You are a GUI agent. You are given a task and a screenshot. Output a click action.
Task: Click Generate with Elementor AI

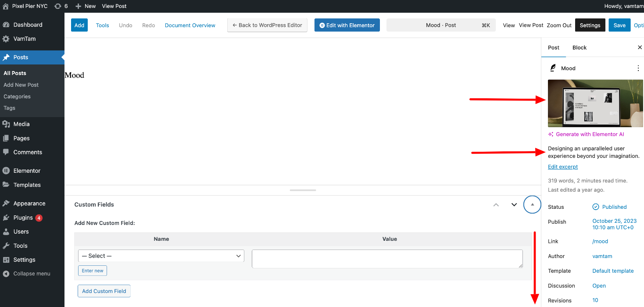586,134
